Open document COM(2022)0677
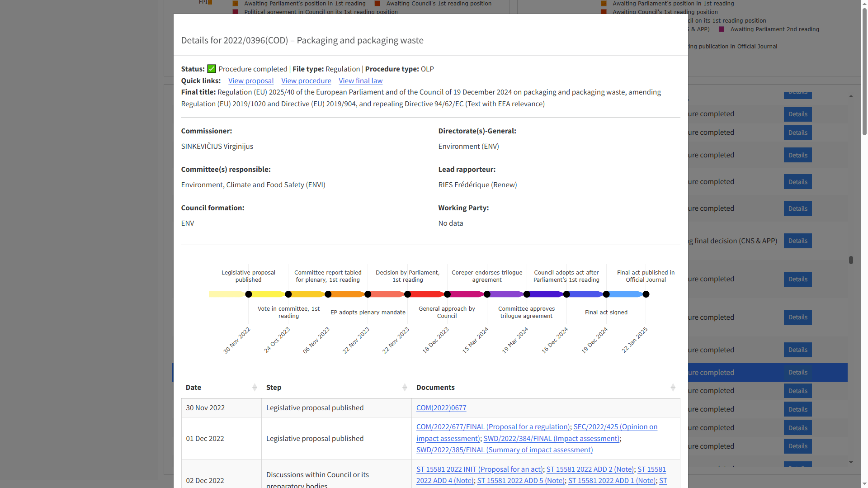This screenshot has width=868, height=488. (441, 407)
